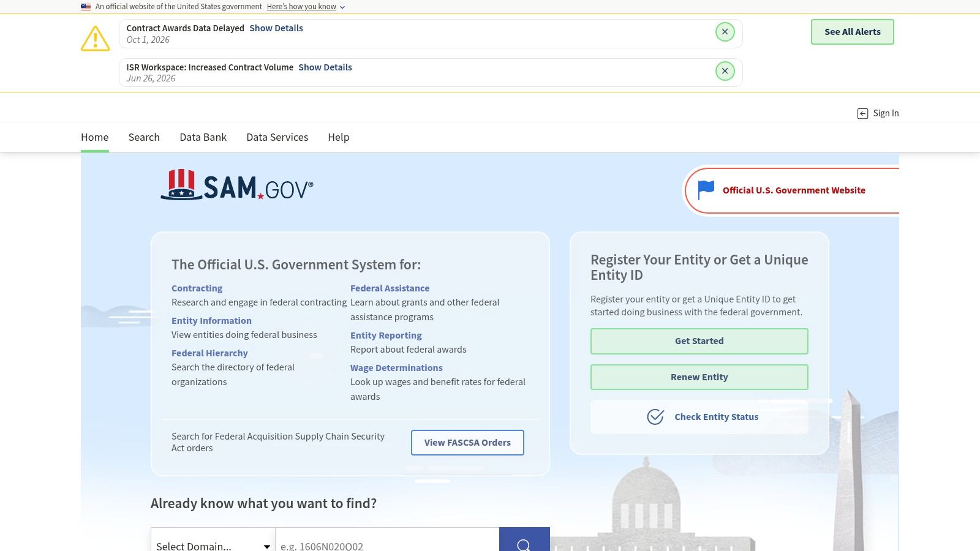Image resolution: width=980 pixels, height=551 pixels.
Task: Click the Get Started button
Action: click(x=699, y=341)
